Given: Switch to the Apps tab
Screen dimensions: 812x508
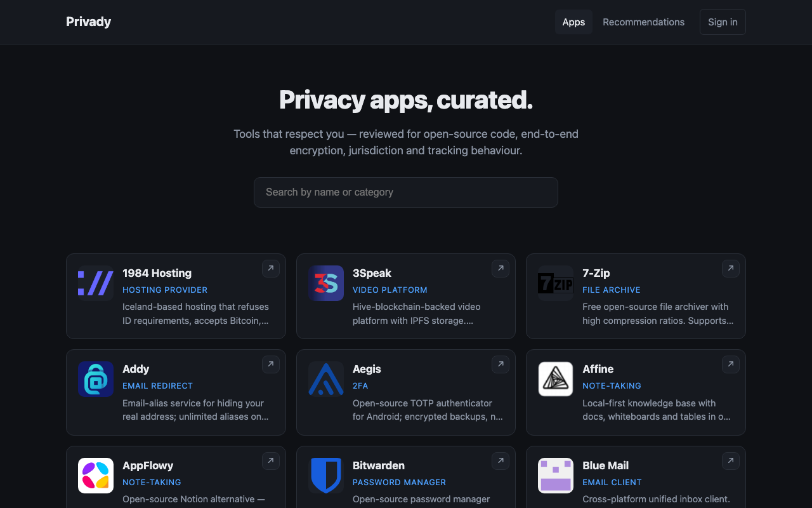Looking at the screenshot, I should [573, 22].
